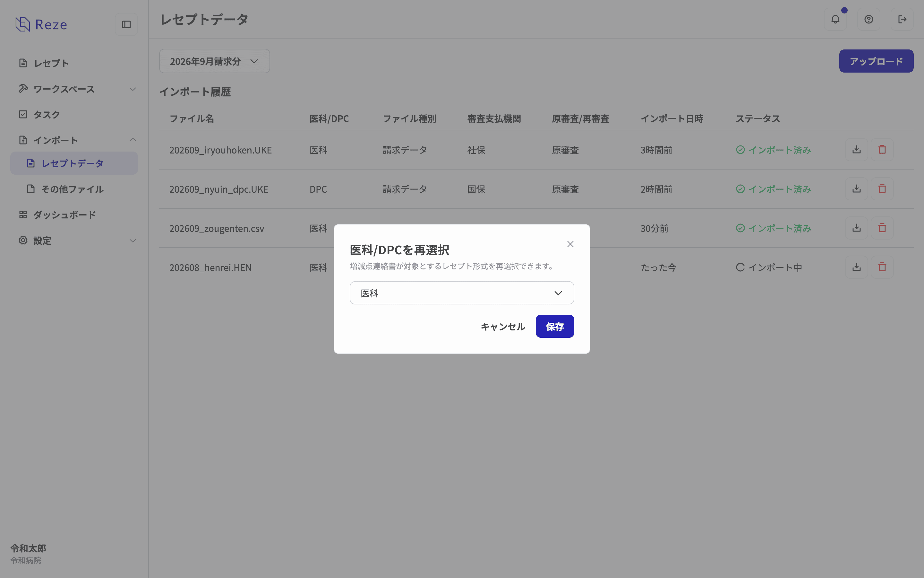The height and width of the screenshot is (578, 924).
Task: Click file name 202609_nyuin_dpc.UKE
Action: pyautogui.click(x=219, y=189)
